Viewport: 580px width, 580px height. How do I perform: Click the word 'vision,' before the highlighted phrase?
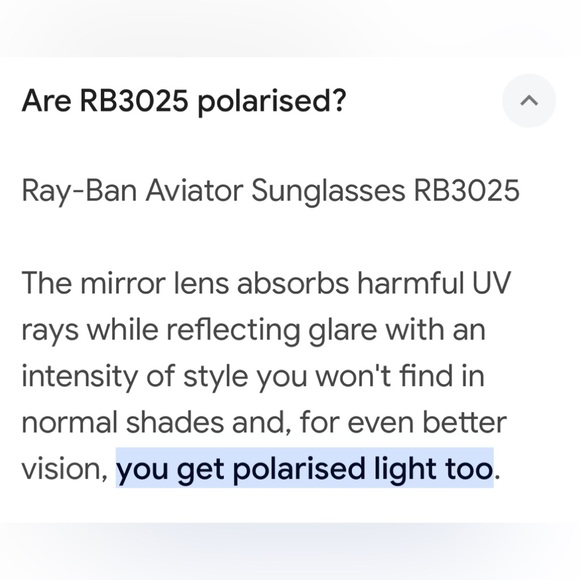click(x=65, y=469)
